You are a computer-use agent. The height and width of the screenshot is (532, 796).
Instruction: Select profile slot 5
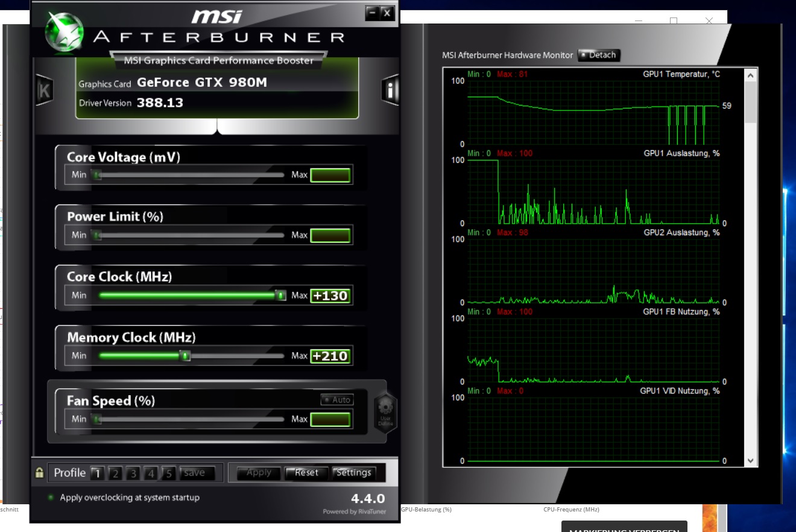(169, 473)
